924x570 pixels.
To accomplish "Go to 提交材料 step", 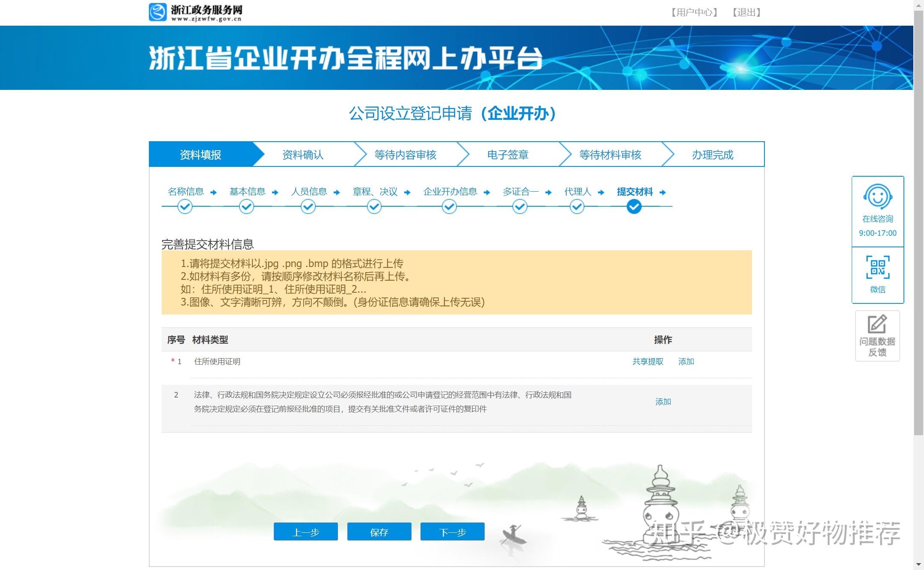I will [x=635, y=192].
